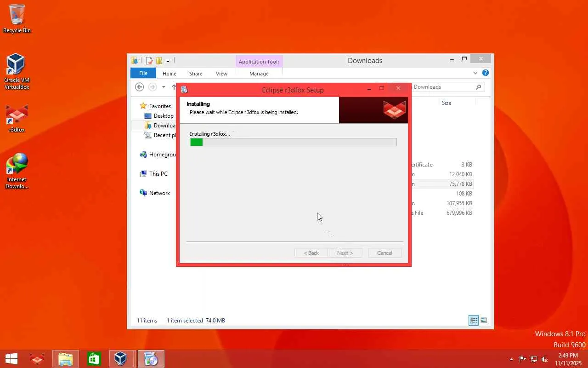Switch to the View ribbon tab
The width and height of the screenshot is (588, 368).
click(221, 74)
